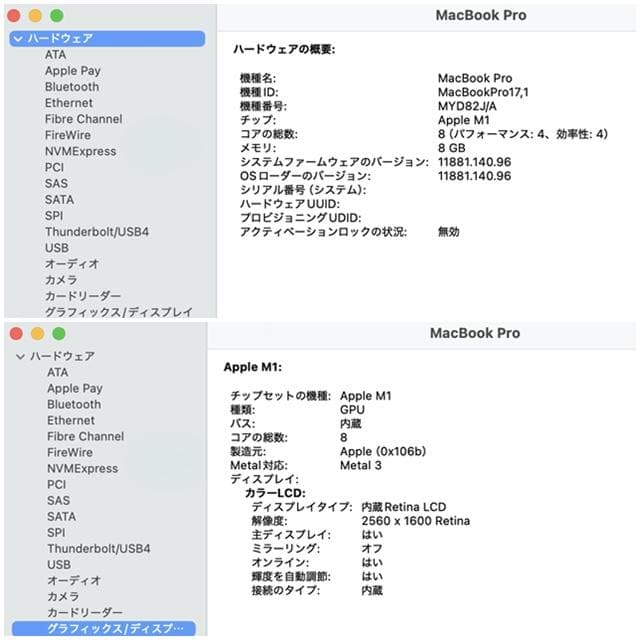Select Thunderbolt/USB4 in top window sidebar

pos(97,232)
